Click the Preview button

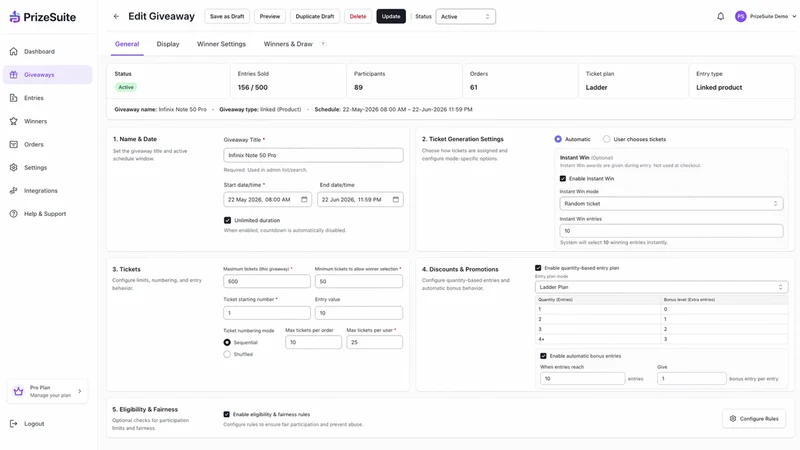(x=269, y=16)
